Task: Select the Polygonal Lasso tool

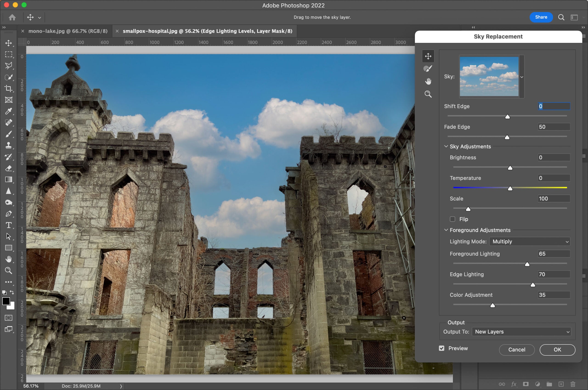Action: [9, 66]
